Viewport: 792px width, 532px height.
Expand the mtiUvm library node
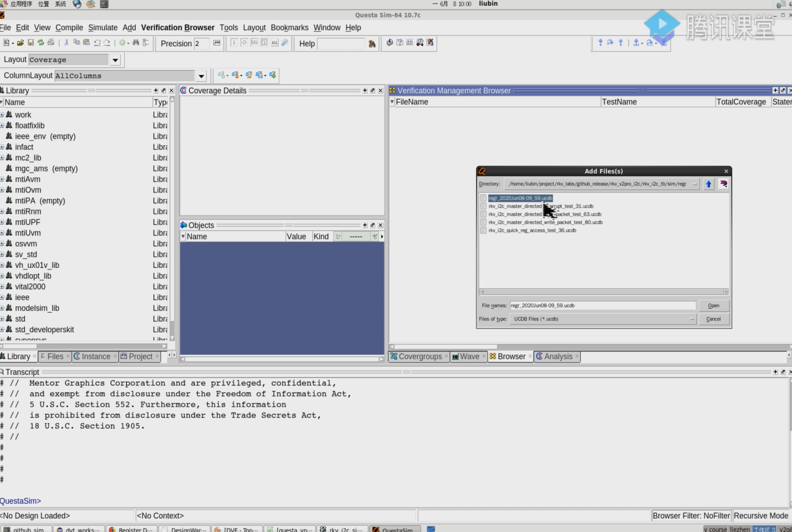tap(2, 233)
